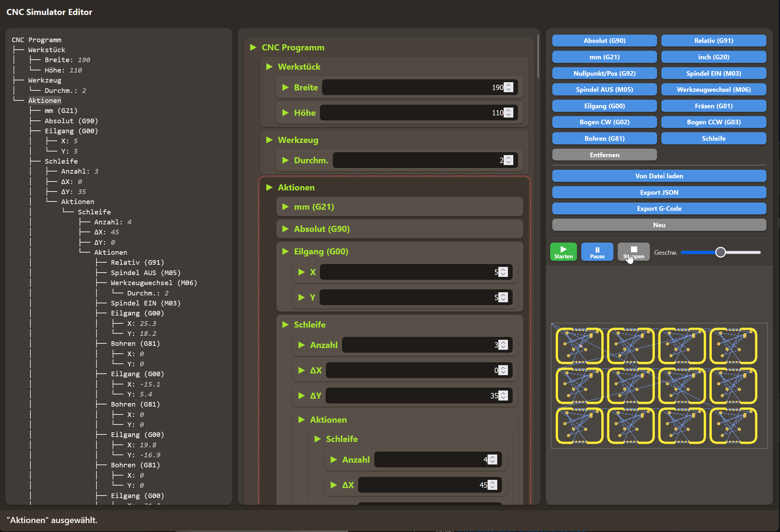Click the Breite spinner arrows
This screenshot has width=780, height=532.
[509, 87]
